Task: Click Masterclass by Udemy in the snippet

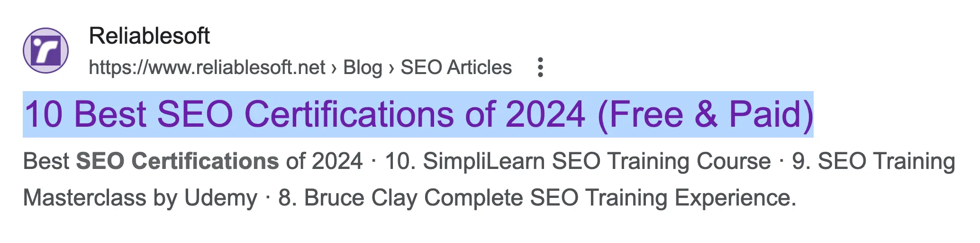Action: (140, 197)
